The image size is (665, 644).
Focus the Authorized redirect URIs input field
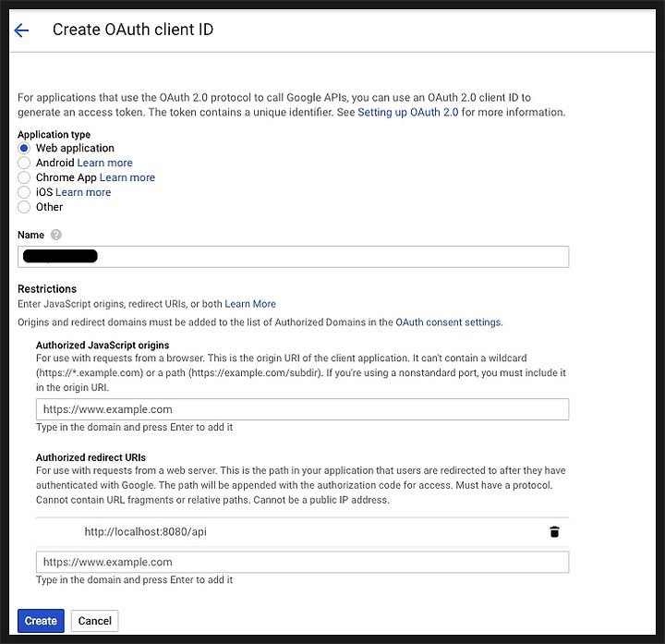(302, 562)
